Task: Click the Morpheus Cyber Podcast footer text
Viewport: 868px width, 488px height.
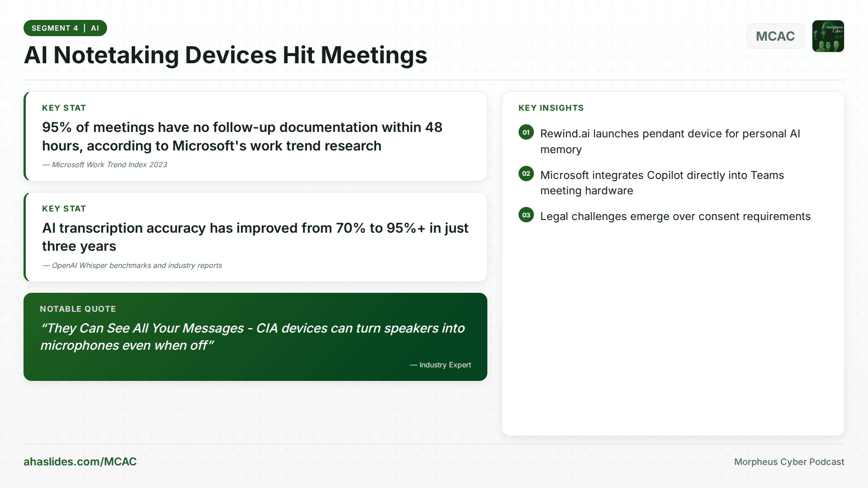Action: 789,462
